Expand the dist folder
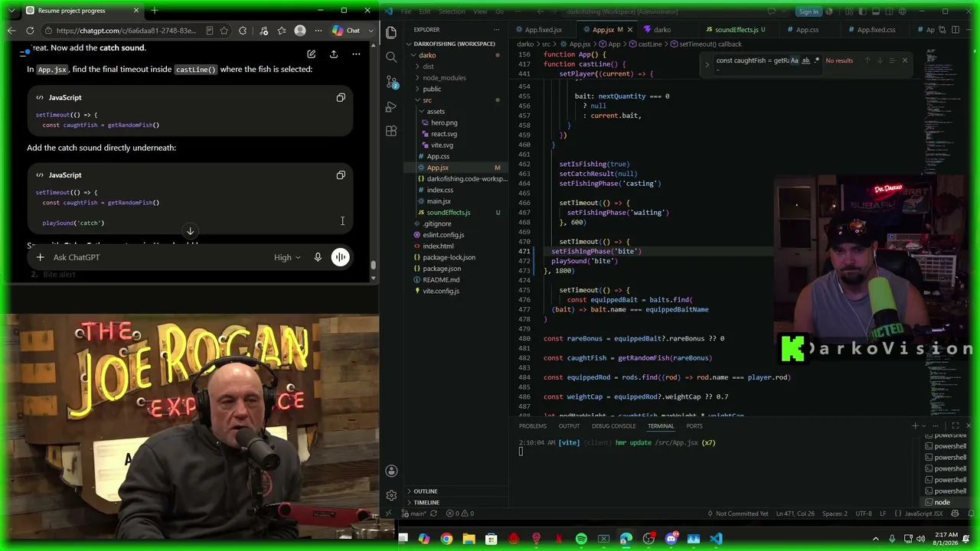The width and height of the screenshot is (980, 551). click(x=418, y=67)
